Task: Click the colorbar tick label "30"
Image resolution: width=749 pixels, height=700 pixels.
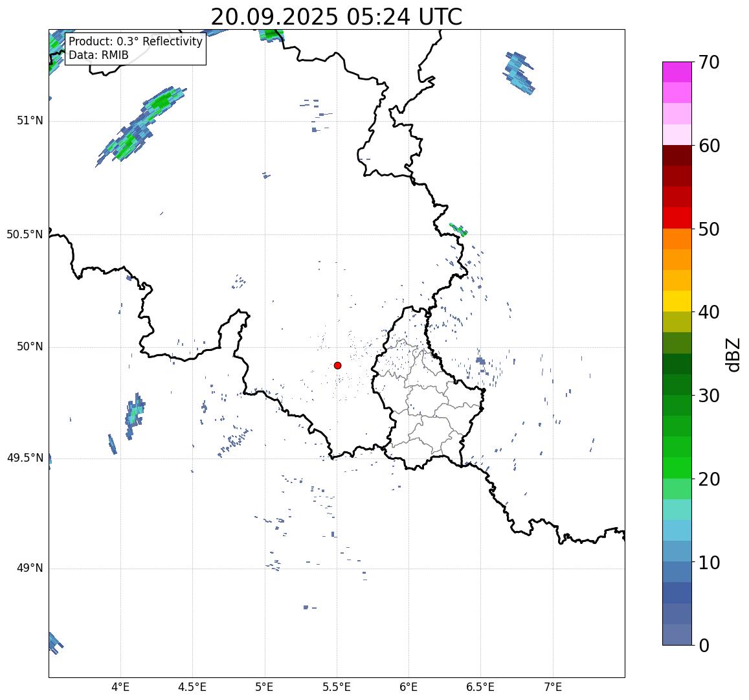Action: (x=709, y=396)
